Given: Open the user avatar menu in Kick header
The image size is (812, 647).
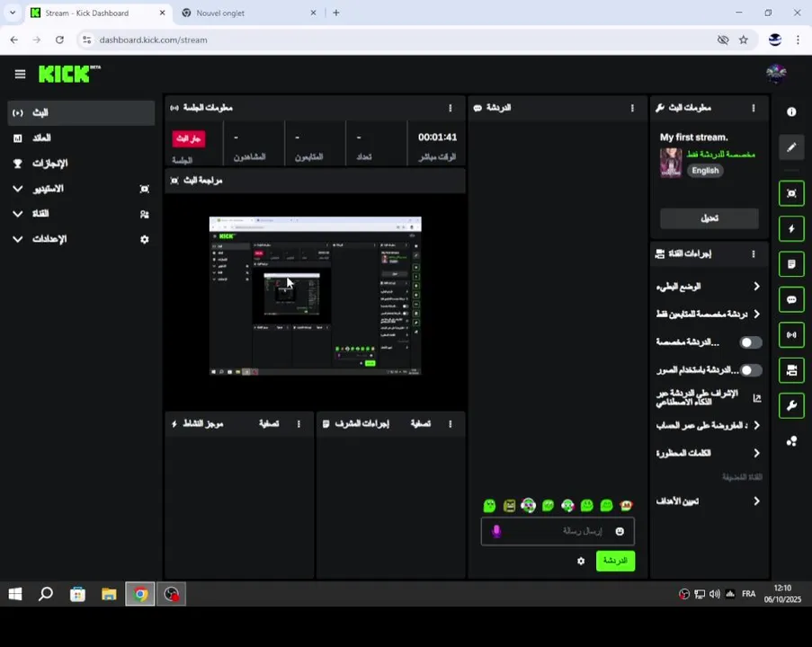Looking at the screenshot, I should pyautogui.click(x=776, y=74).
